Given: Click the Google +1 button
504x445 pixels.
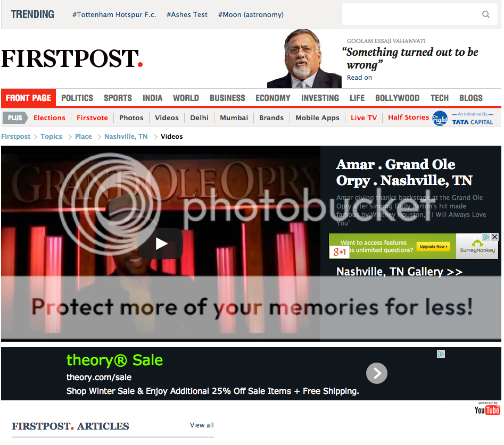Looking at the screenshot, I should tap(340, 251).
